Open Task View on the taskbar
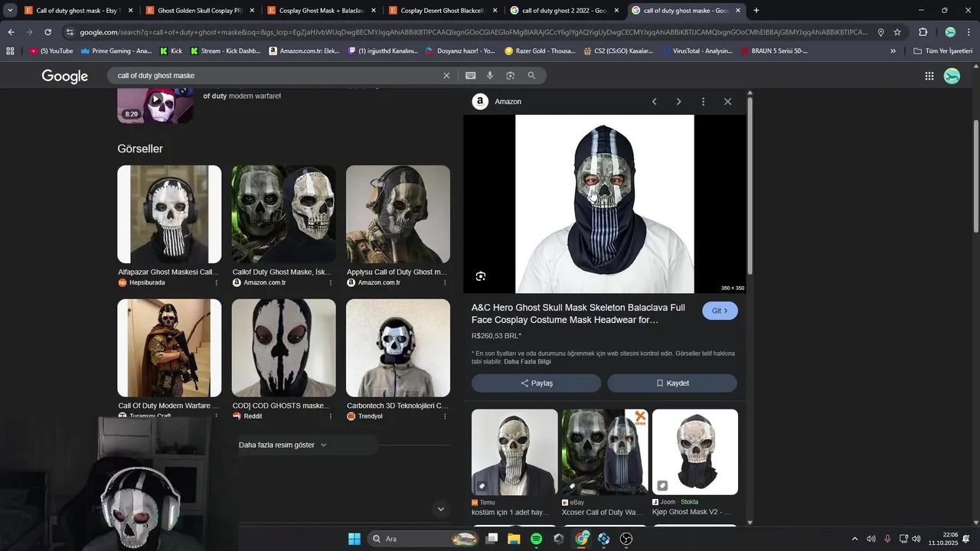This screenshot has height=551, width=980. click(x=492, y=539)
